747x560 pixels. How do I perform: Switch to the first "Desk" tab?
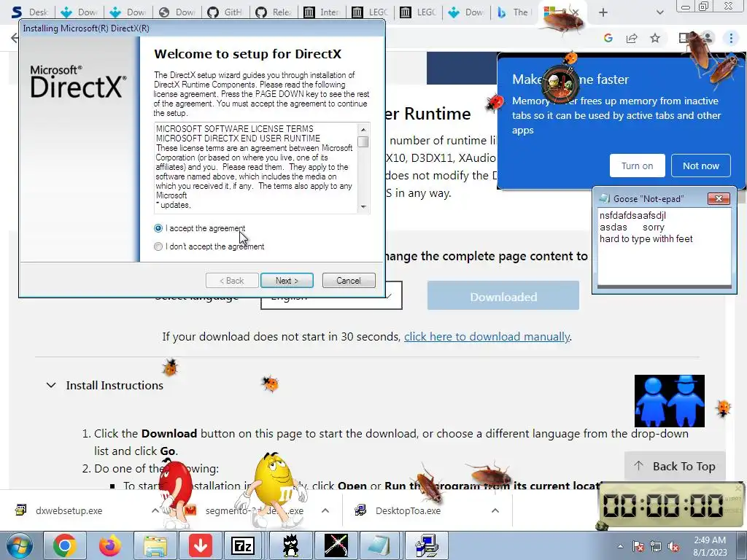click(30, 12)
